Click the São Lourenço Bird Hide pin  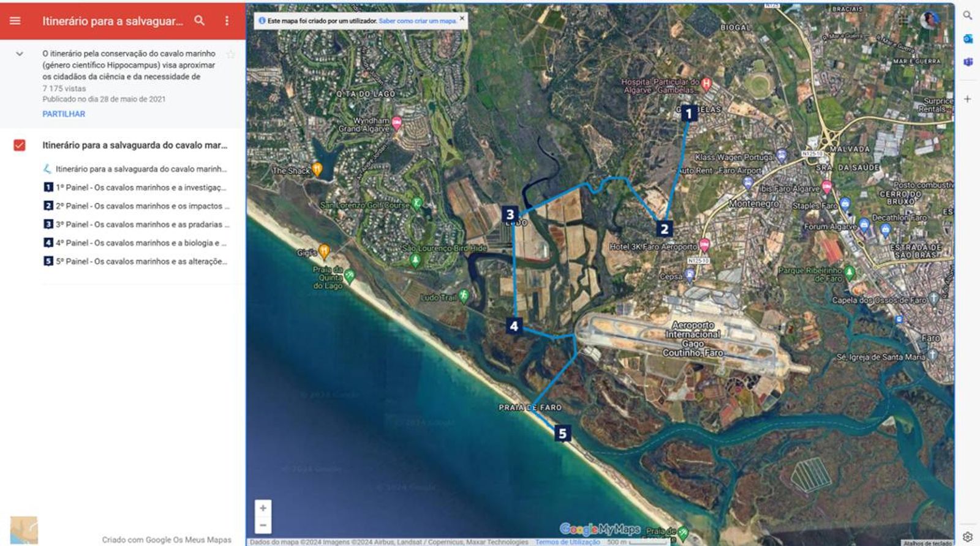click(x=415, y=260)
